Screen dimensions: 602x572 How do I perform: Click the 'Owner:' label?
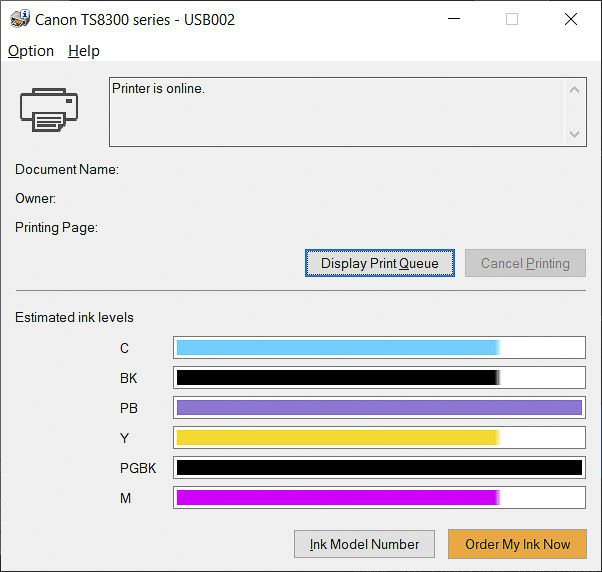[x=35, y=198]
